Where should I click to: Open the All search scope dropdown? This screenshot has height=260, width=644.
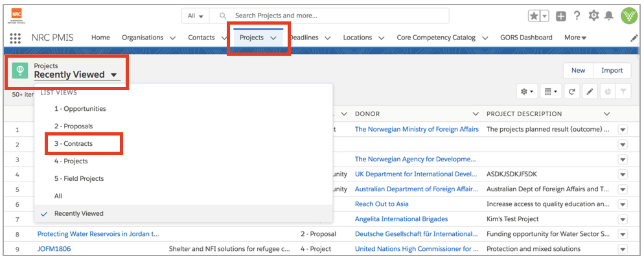[x=196, y=16]
